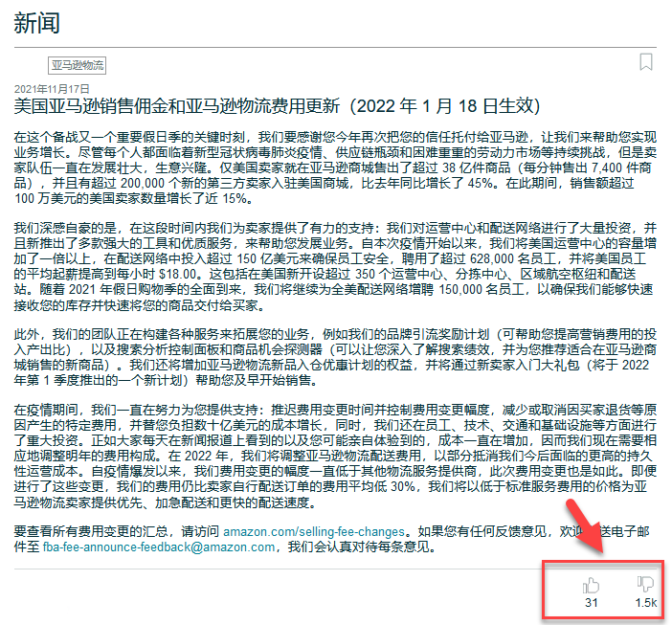The width and height of the screenshot is (672, 625).
Task: Click the thumbs-up like icon
Action: (x=591, y=586)
